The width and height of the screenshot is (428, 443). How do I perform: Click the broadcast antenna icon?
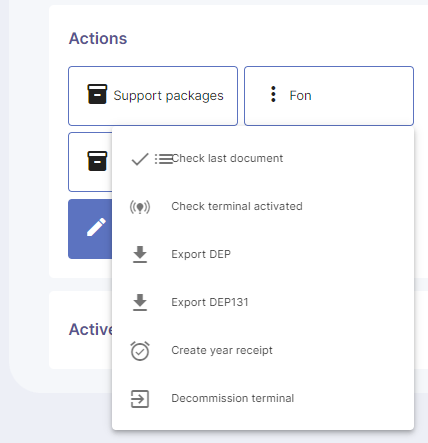coord(140,207)
